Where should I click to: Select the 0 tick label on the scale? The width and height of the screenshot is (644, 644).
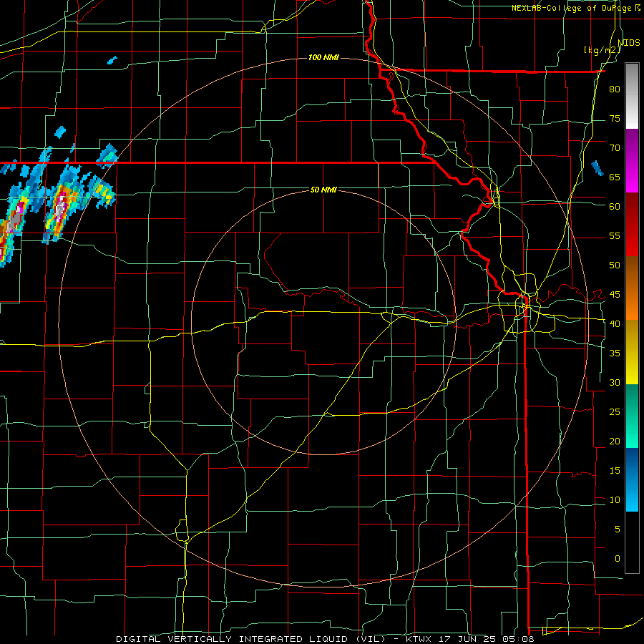618,559
